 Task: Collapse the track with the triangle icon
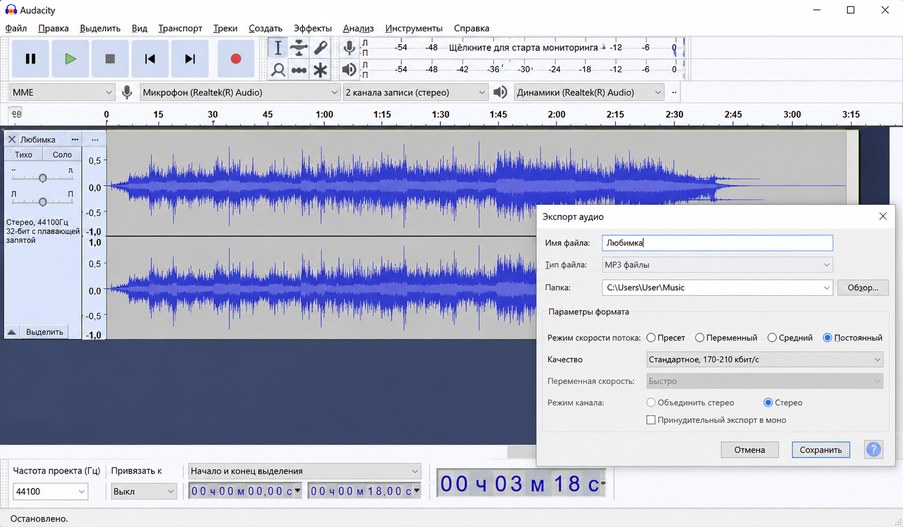(12, 332)
